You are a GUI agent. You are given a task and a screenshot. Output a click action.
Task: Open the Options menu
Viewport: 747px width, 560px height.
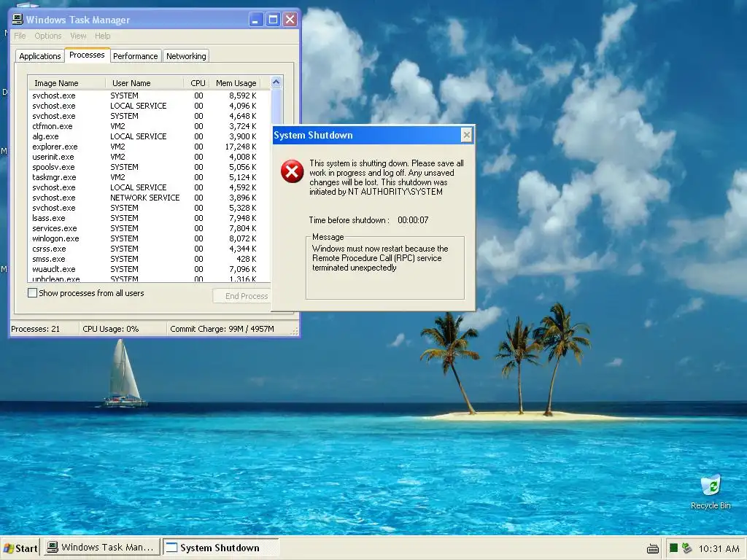click(x=47, y=36)
